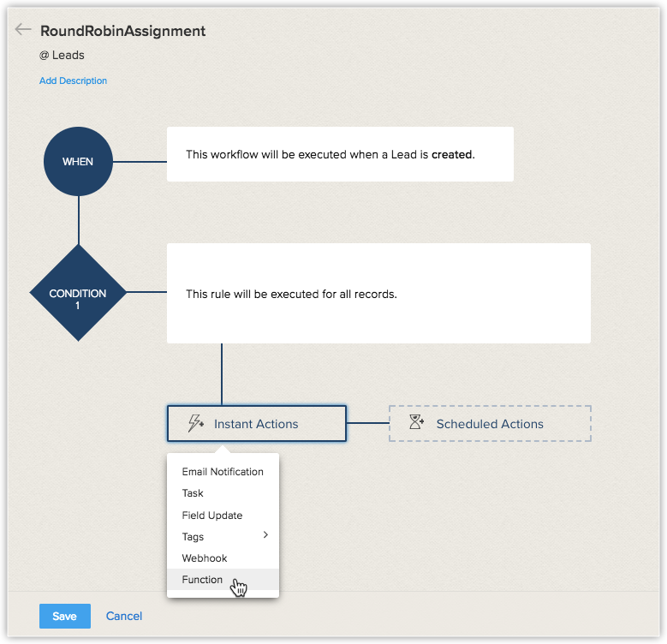Edit the 'executed for all records' rule box
Image resolution: width=667 pixels, height=644 pixels.
click(378, 294)
